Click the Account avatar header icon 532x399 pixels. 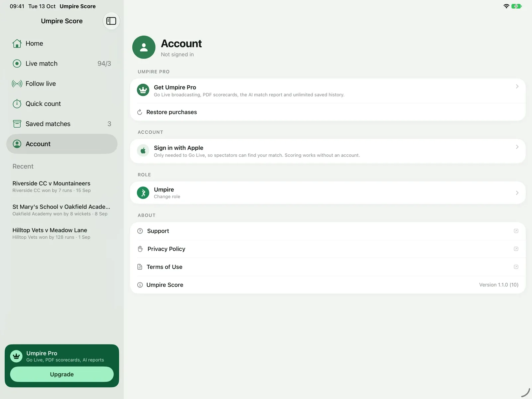144,47
